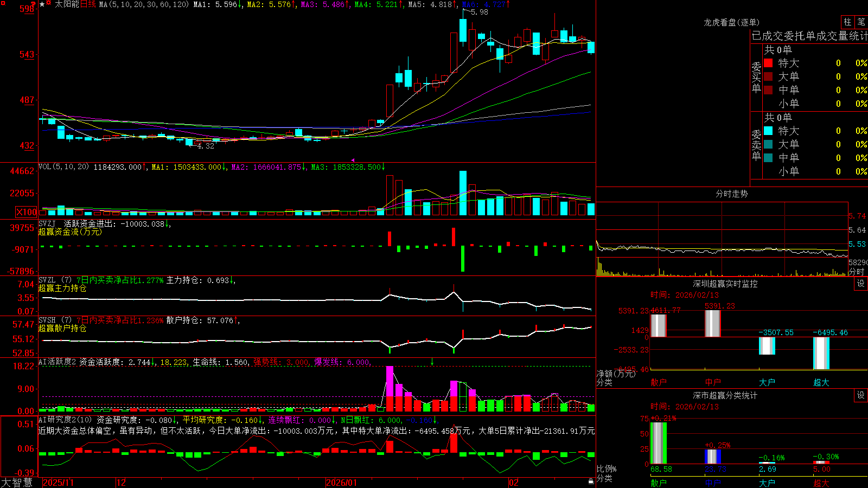Click the 5.98 high price label
The height and width of the screenshot is (488, 868).
[x=479, y=12]
